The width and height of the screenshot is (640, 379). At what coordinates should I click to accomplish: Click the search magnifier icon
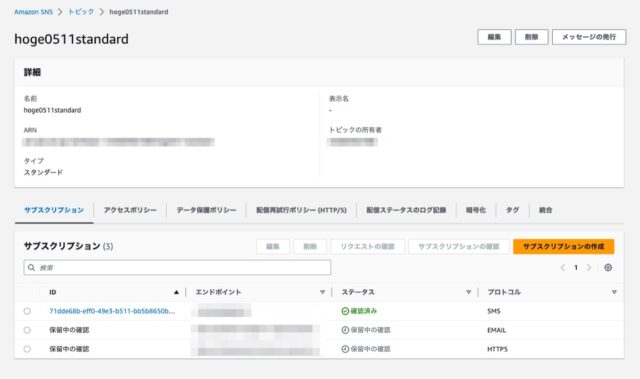(31, 268)
